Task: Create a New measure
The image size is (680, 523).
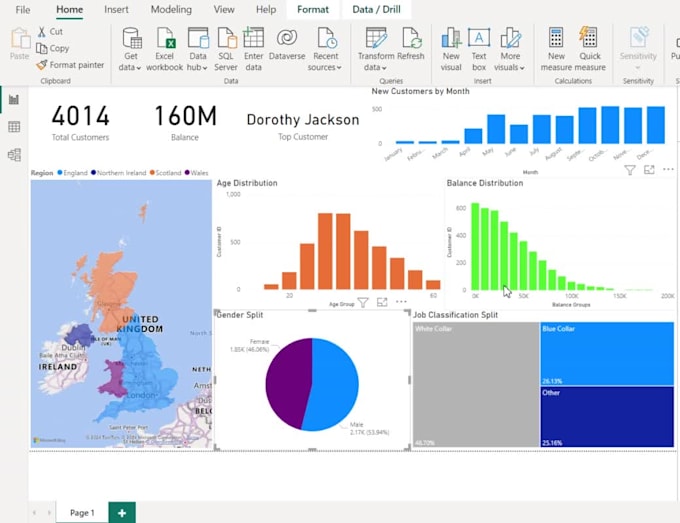Action: pos(556,38)
